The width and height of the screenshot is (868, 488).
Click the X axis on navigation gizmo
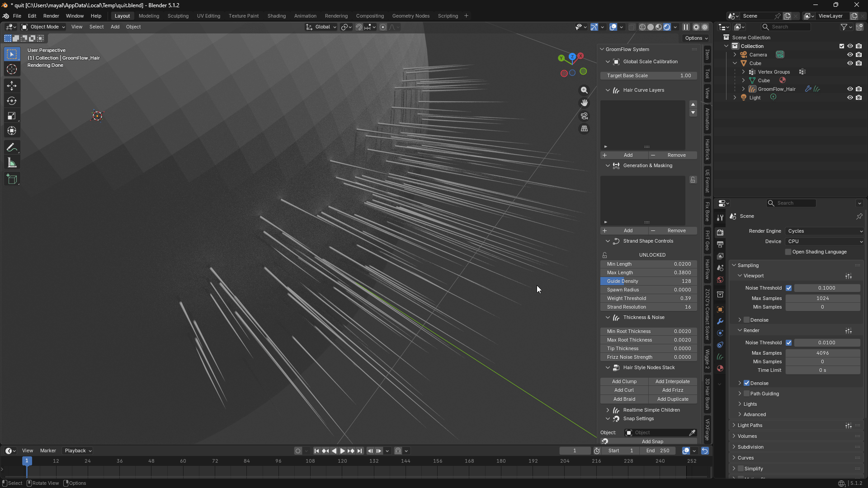580,56
